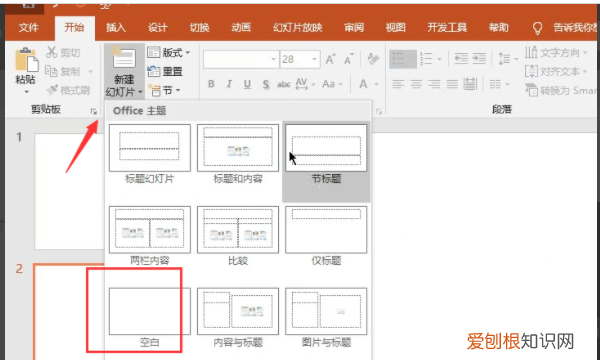
Task: Toggle strikethrough abc button
Action: coord(284,84)
